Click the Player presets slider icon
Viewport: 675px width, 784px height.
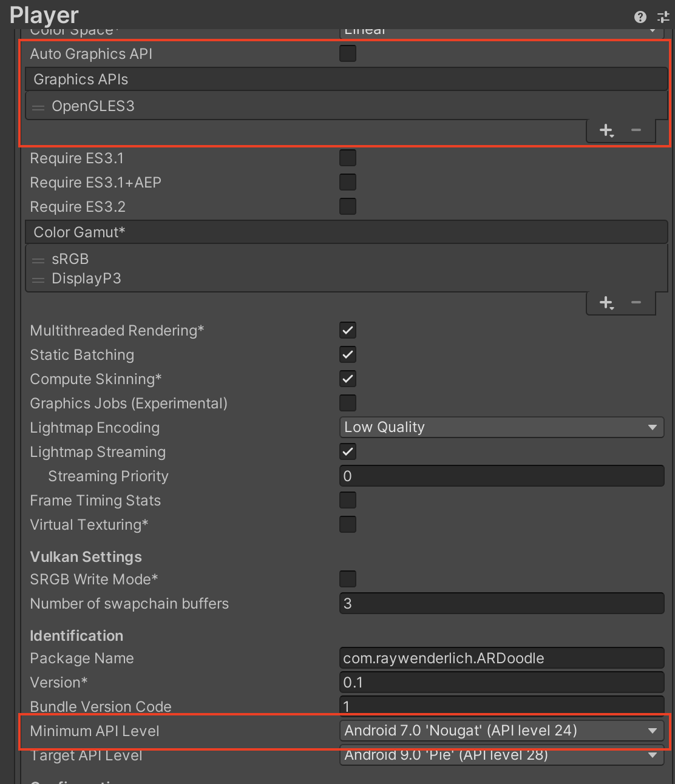tap(663, 17)
